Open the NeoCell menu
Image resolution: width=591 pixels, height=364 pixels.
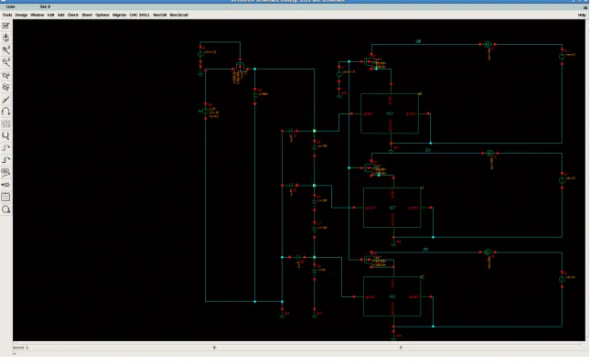point(159,15)
